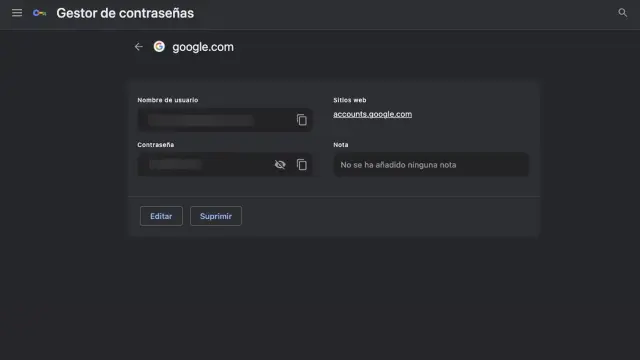Screen dimensions: 640x360
Task: Click the Suprimir button
Action: [216, 216]
